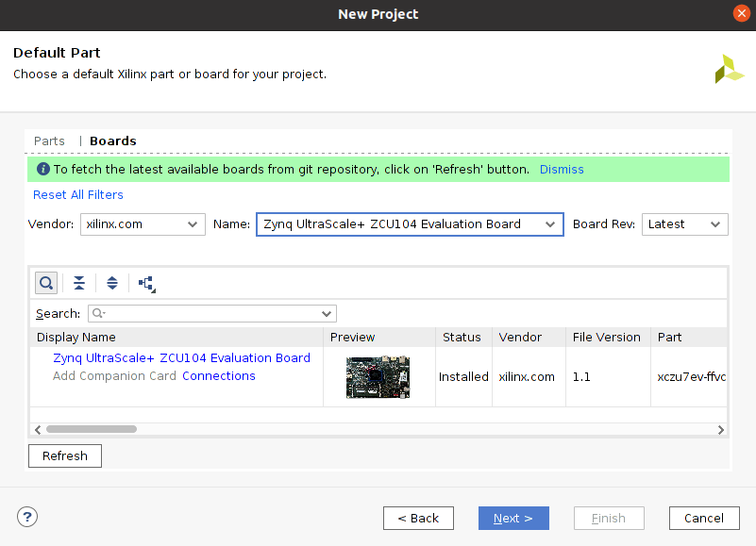756x546 pixels.
Task: Sort by File Version column header
Action: [609, 338]
